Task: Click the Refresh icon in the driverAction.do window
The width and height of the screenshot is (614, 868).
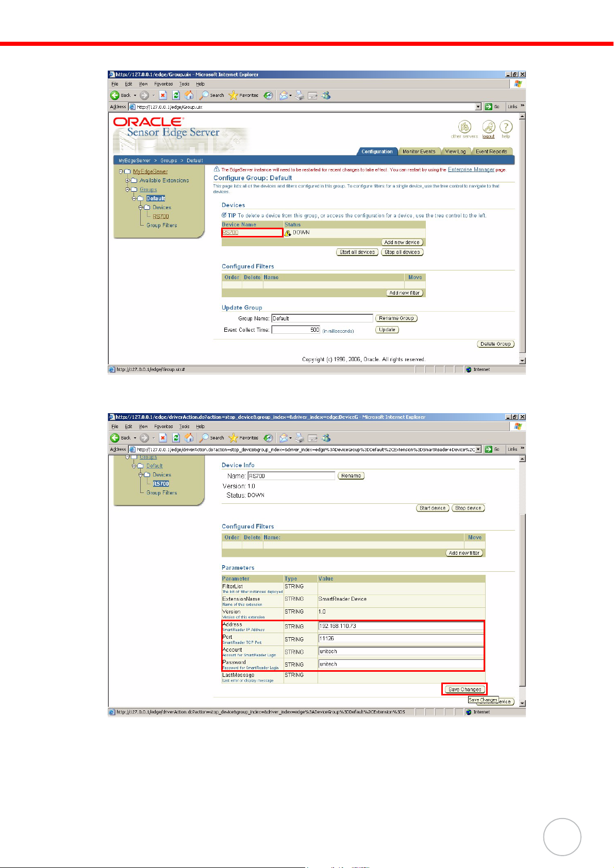Action: [x=176, y=438]
